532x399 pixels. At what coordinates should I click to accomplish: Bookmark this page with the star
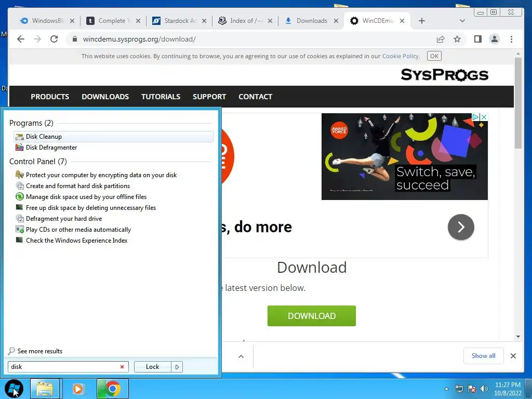pyautogui.click(x=457, y=39)
